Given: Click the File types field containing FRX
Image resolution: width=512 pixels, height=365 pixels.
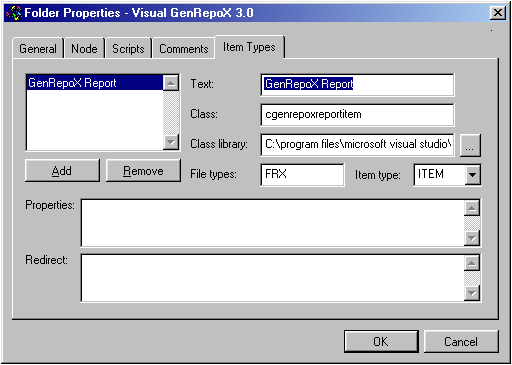Looking at the screenshot, I should coord(302,174).
